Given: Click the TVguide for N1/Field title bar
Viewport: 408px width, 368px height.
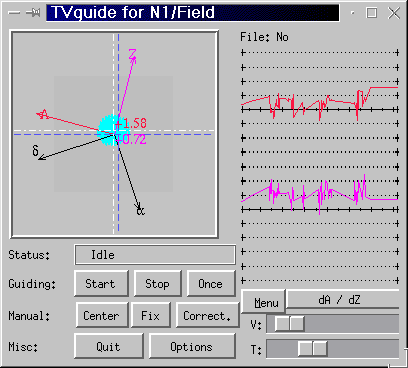Looking at the screenshot, I should [193, 13].
